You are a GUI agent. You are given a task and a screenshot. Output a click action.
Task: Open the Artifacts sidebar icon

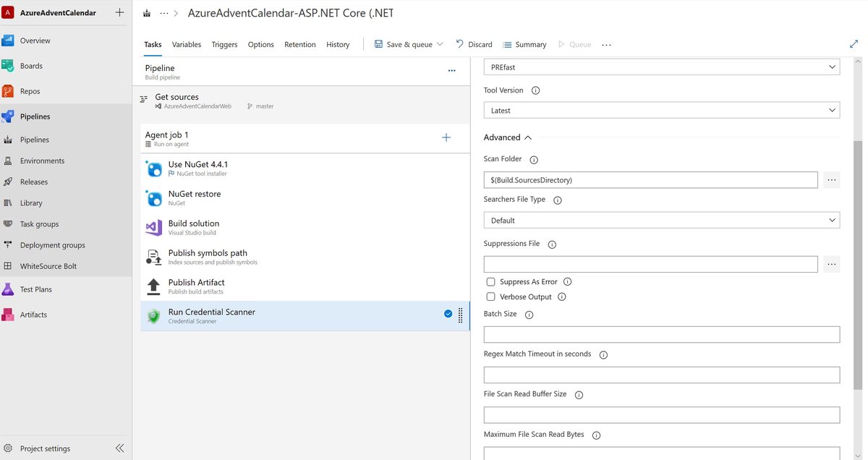(8, 315)
